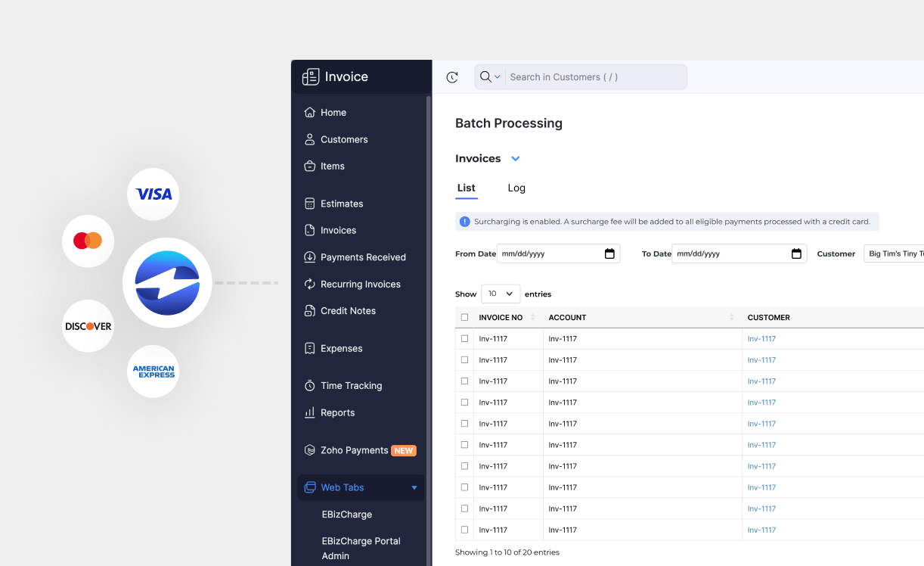The image size is (924, 566).
Task: Click the Zoho Payments hexagon icon
Action: (x=309, y=450)
